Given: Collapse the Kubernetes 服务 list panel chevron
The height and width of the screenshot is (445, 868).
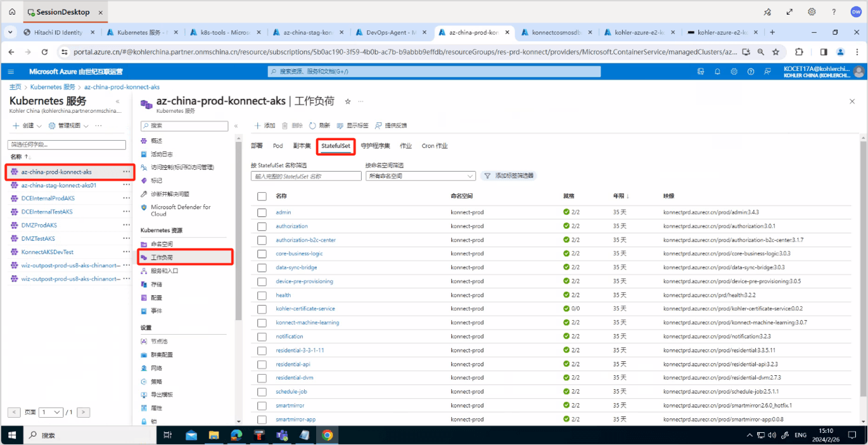Looking at the screenshot, I should click(117, 101).
